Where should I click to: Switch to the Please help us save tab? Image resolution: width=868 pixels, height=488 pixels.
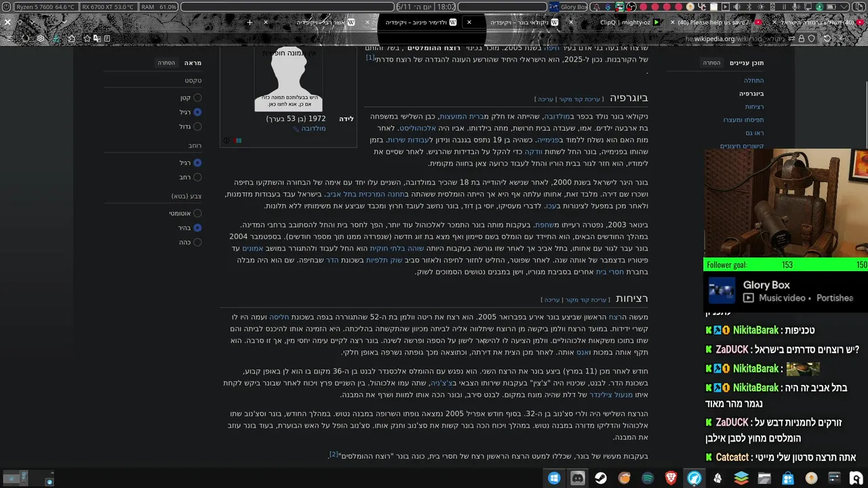click(715, 22)
